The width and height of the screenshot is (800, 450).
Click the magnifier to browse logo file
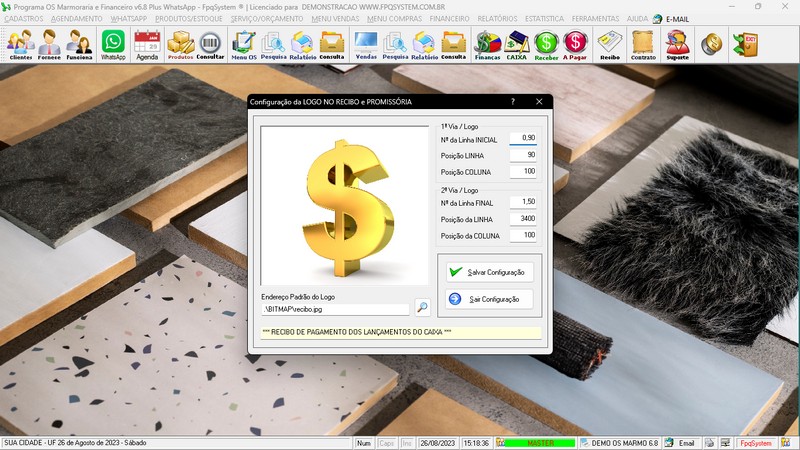click(423, 309)
